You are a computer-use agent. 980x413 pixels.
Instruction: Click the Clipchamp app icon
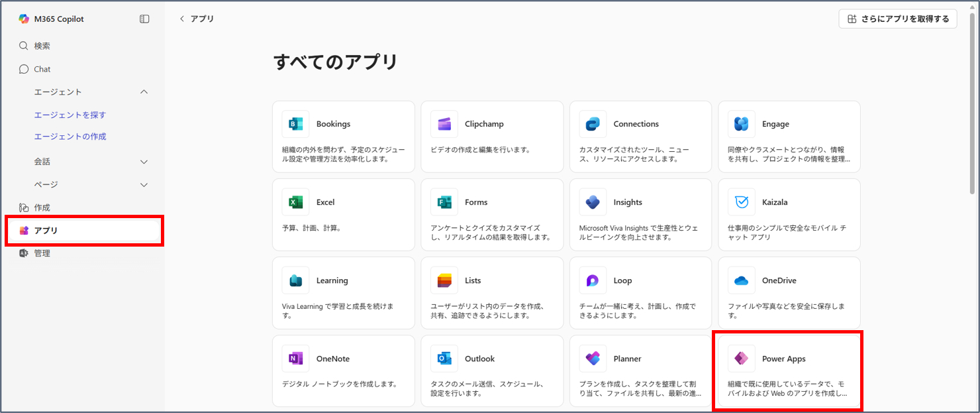click(x=444, y=124)
